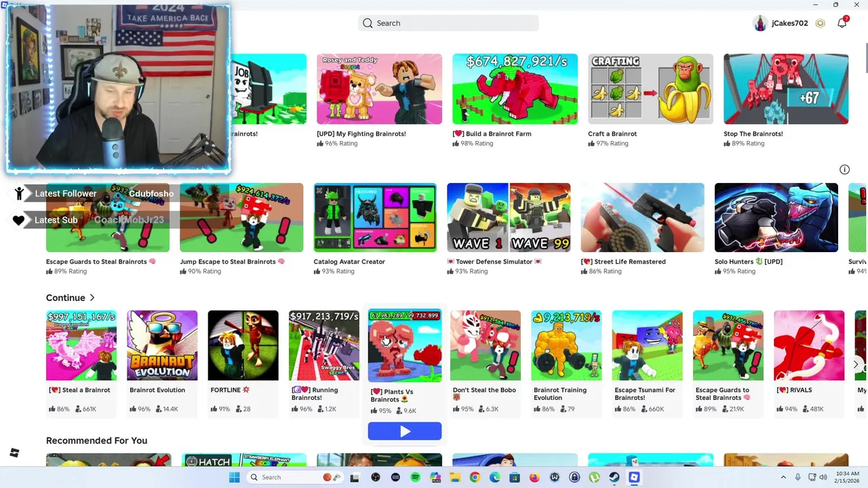Open Brainrot Evolution thumbnail
The width and height of the screenshot is (868, 488).
(162, 346)
